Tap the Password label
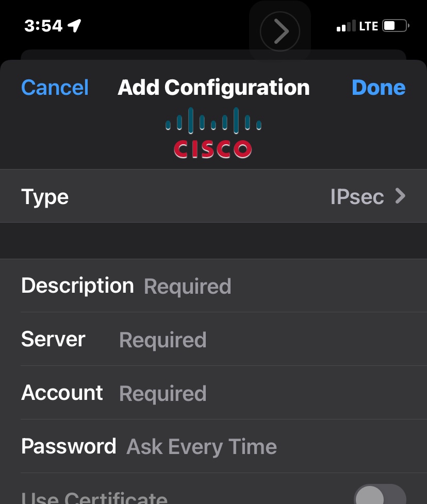Viewport: 427px width, 504px height. pyautogui.click(x=69, y=446)
